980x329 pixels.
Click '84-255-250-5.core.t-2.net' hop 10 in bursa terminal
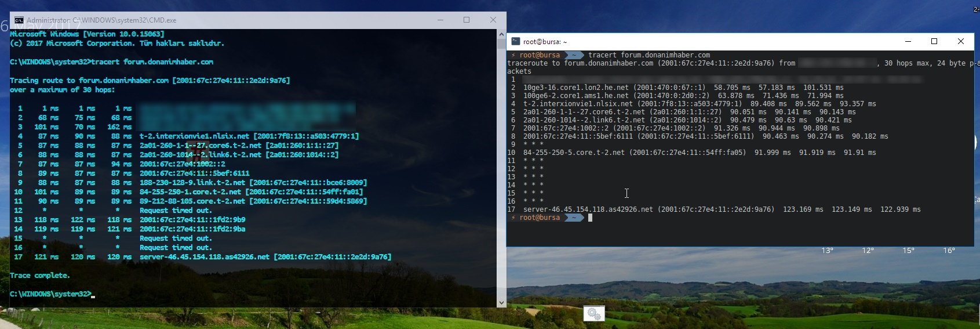[x=574, y=153]
